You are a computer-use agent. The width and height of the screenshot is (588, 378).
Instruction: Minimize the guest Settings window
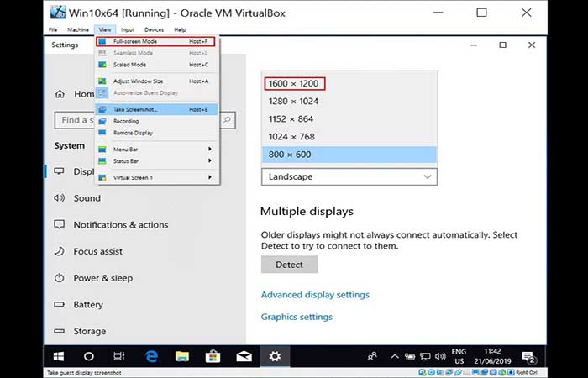pos(474,45)
